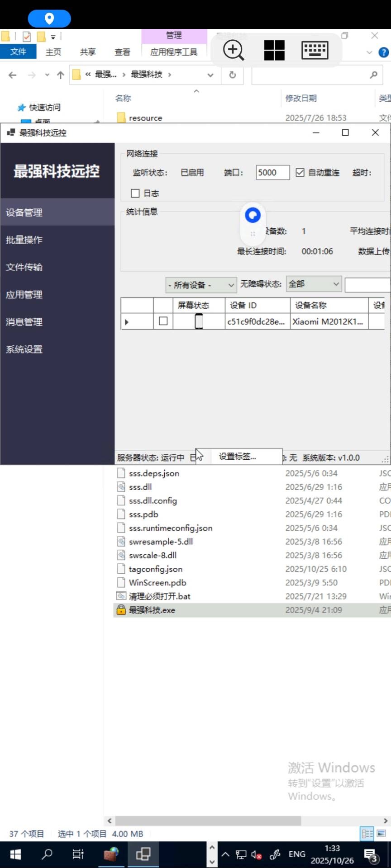The height and width of the screenshot is (868, 391).
Task: Switch to details view layout icon
Action: 367,834
